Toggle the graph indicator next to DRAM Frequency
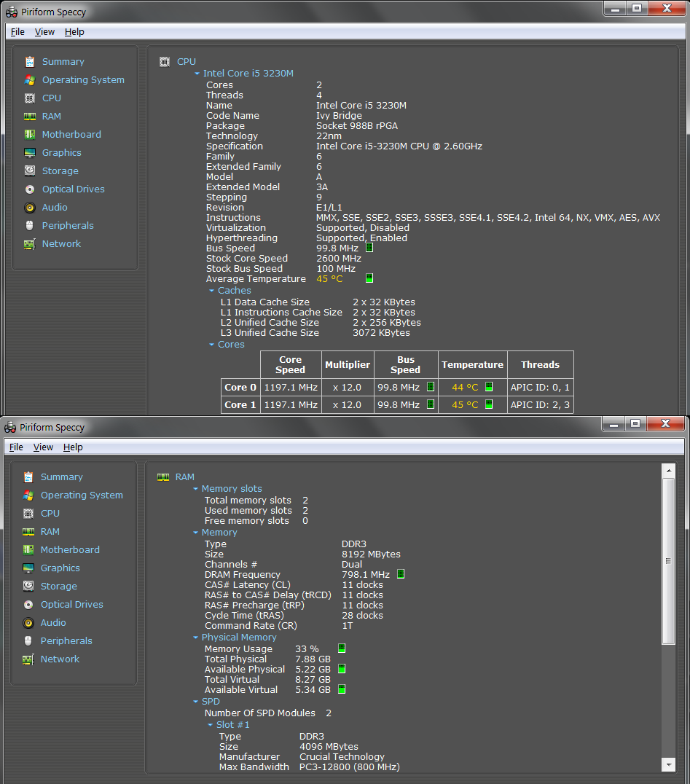Image resolution: width=690 pixels, height=784 pixels. 400,574
